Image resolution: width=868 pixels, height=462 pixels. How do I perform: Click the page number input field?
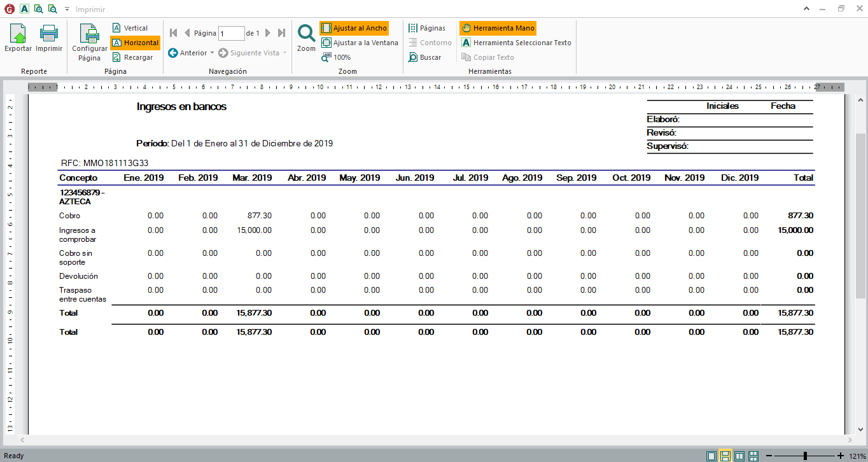click(231, 33)
